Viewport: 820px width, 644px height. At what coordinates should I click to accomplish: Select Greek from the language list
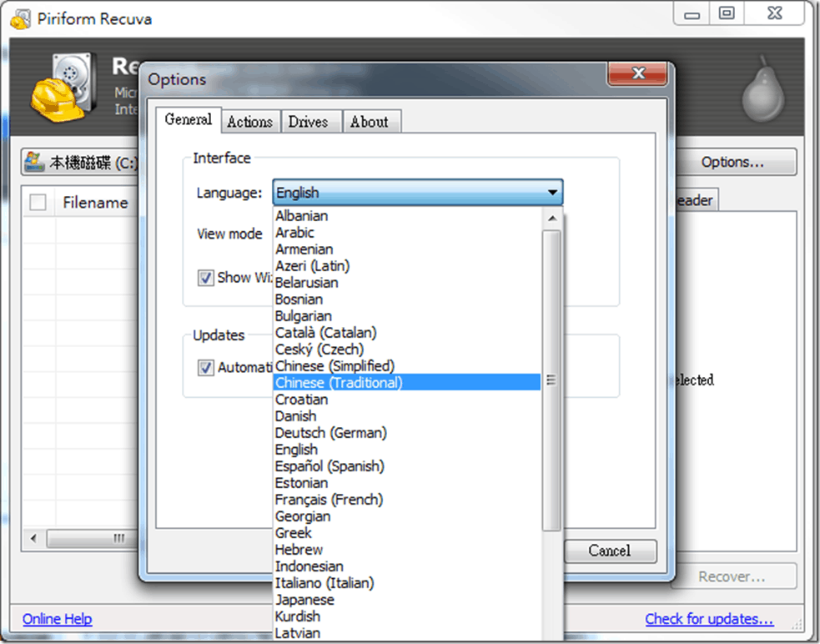pyautogui.click(x=407, y=533)
